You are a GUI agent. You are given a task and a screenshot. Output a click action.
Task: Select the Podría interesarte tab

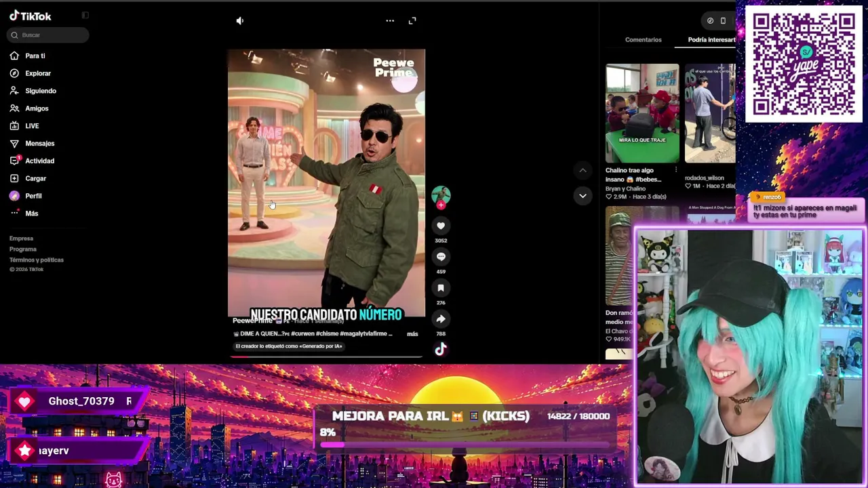711,40
